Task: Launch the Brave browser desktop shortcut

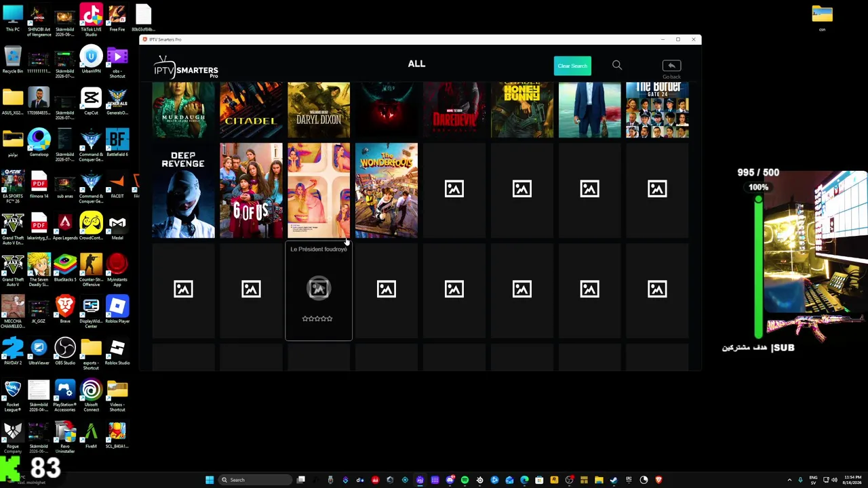Action: pyautogui.click(x=65, y=310)
